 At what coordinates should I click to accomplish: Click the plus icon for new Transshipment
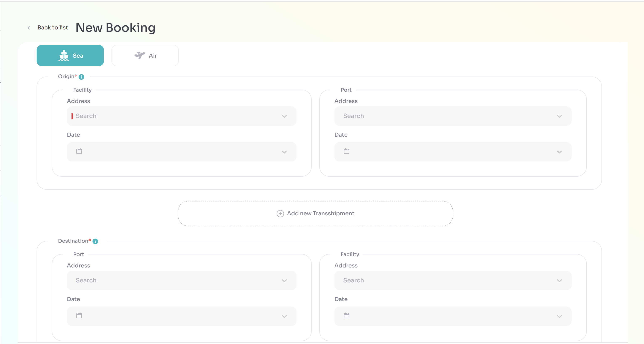tap(280, 213)
